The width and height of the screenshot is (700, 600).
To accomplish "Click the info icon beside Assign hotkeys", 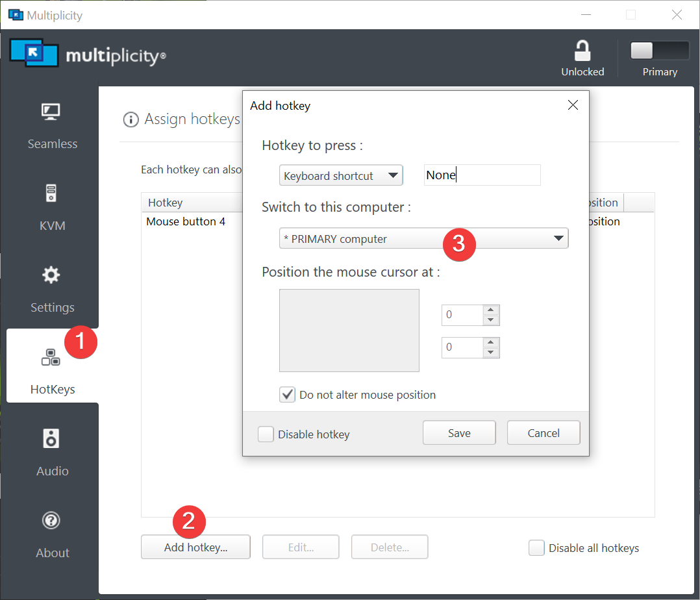I will click(131, 119).
